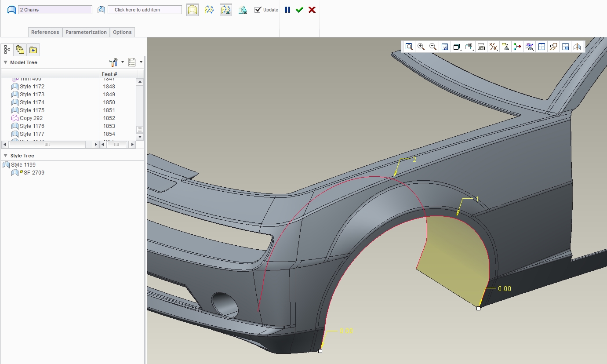The width and height of the screenshot is (607, 364).
Task: Click the tree column horizontal scroll left arrow
Action: pyautogui.click(x=5, y=144)
